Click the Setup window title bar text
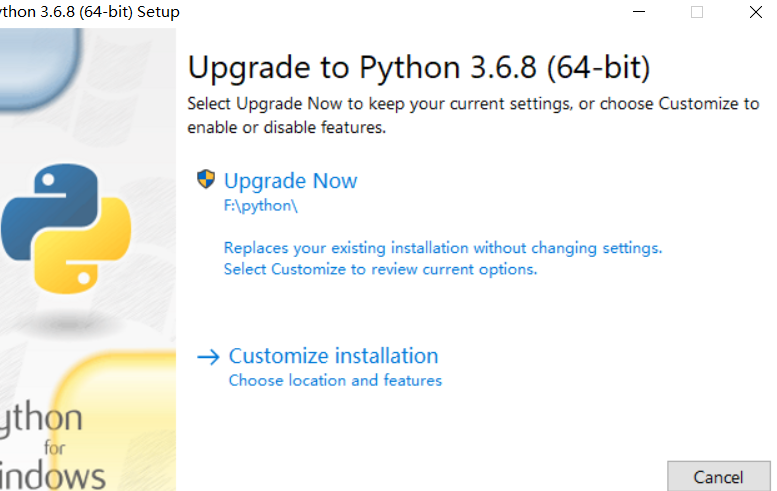The width and height of the screenshot is (777, 491). 90,11
